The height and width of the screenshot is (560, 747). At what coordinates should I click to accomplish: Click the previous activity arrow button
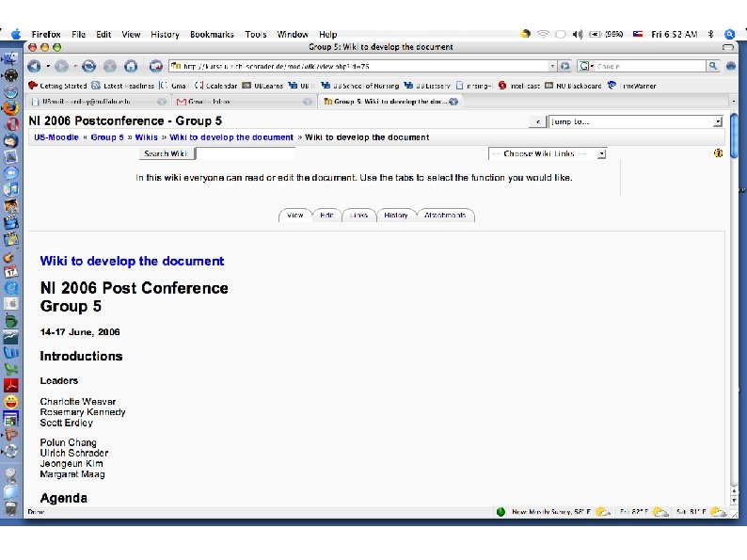(537, 122)
